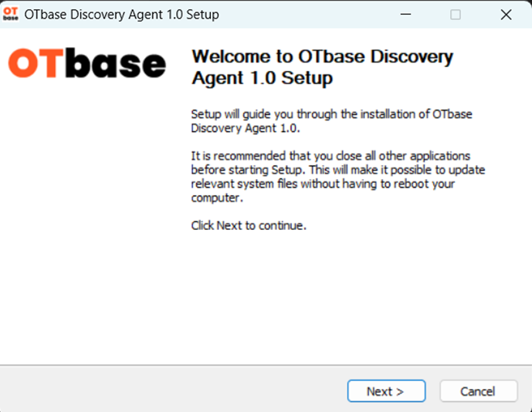The image size is (532, 412).
Task: Click the window title "OTbase Discovery Agent 1.0 Setup"
Action: click(x=122, y=15)
